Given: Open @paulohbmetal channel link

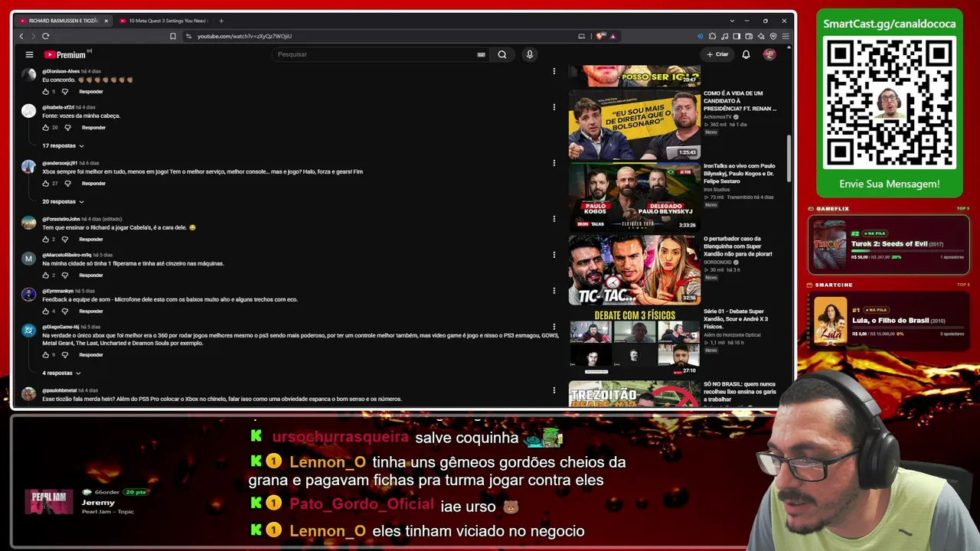Looking at the screenshot, I should pos(60,390).
